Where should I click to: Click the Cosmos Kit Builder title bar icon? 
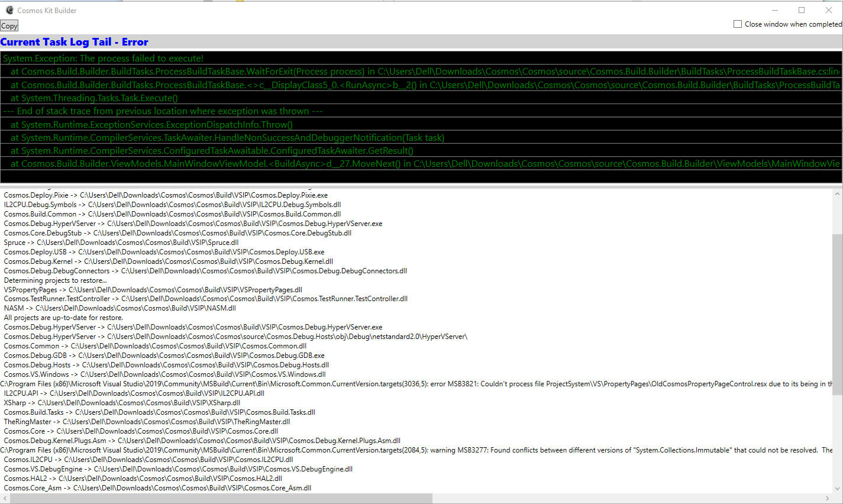9,10
